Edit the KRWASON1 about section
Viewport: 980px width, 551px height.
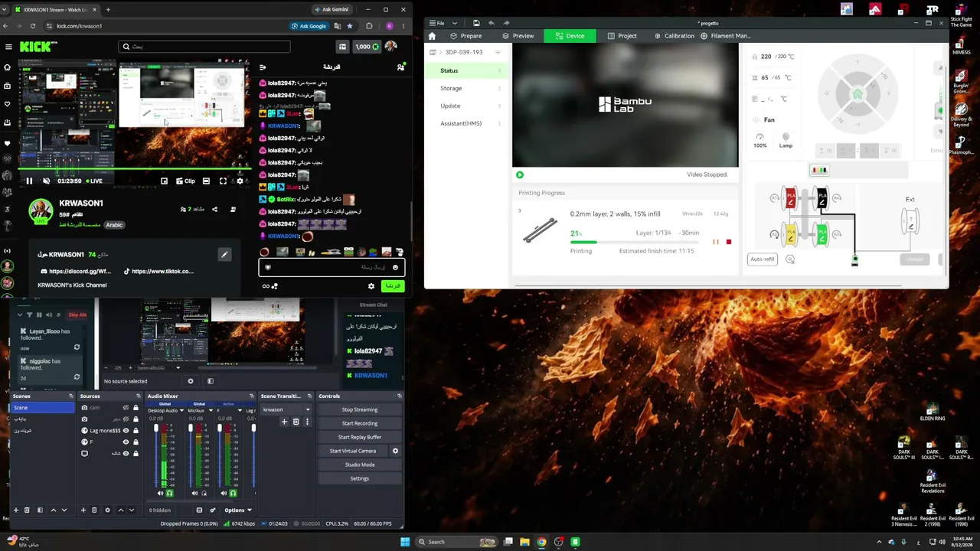(224, 254)
